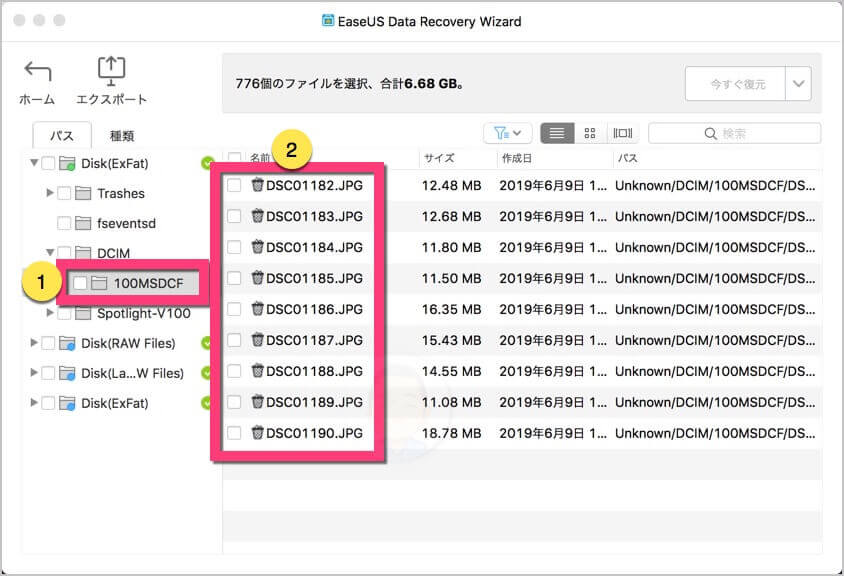Select the 100MSDCF folder icon
This screenshot has width=844, height=576.
pyautogui.click(x=99, y=283)
